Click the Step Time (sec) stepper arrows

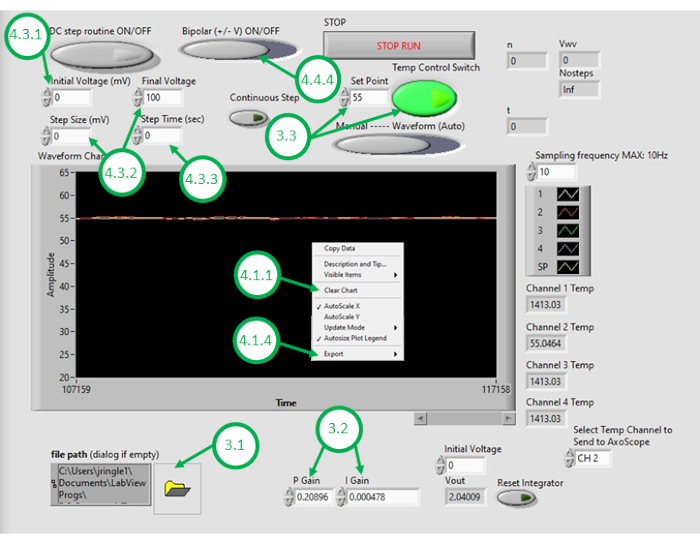(137, 135)
